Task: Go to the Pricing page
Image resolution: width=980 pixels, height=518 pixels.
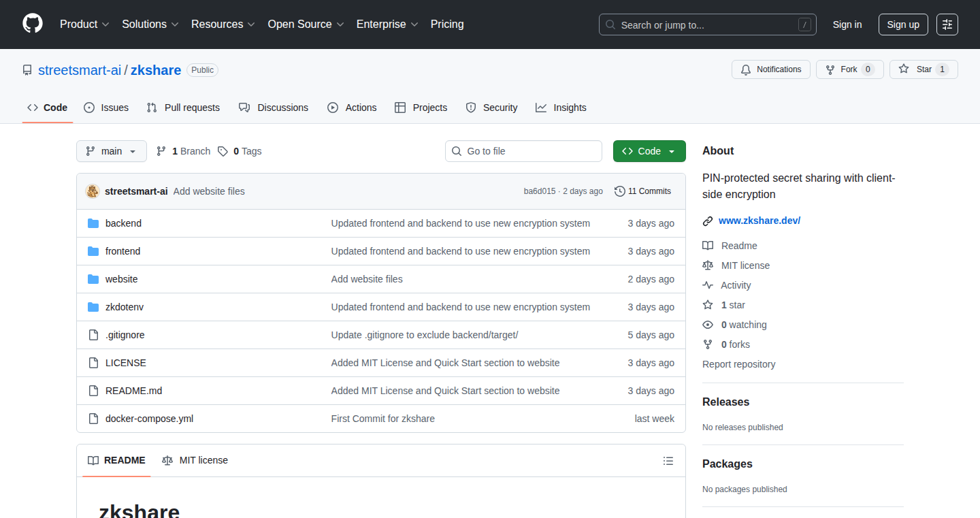Action: [x=447, y=25]
